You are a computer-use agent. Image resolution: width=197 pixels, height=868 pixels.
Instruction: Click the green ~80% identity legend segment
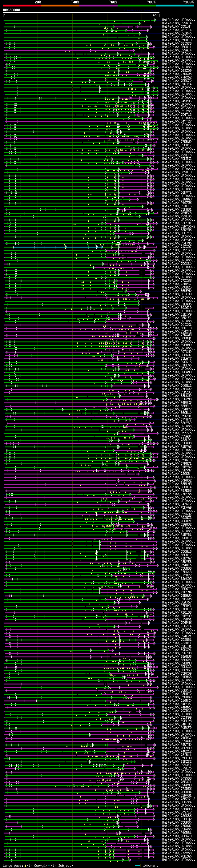pyautogui.click(x=137, y=6)
